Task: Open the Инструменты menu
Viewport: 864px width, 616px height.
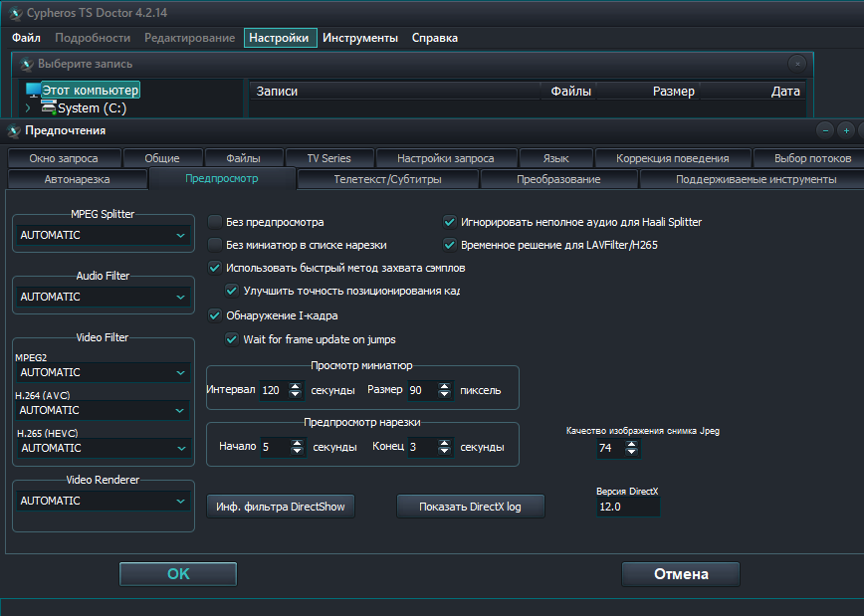Action: pyautogui.click(x=362, y=38)
